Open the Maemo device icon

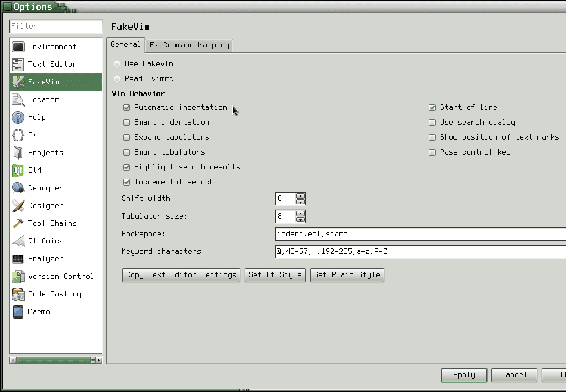pyautogui.click(x=18, y=311)
